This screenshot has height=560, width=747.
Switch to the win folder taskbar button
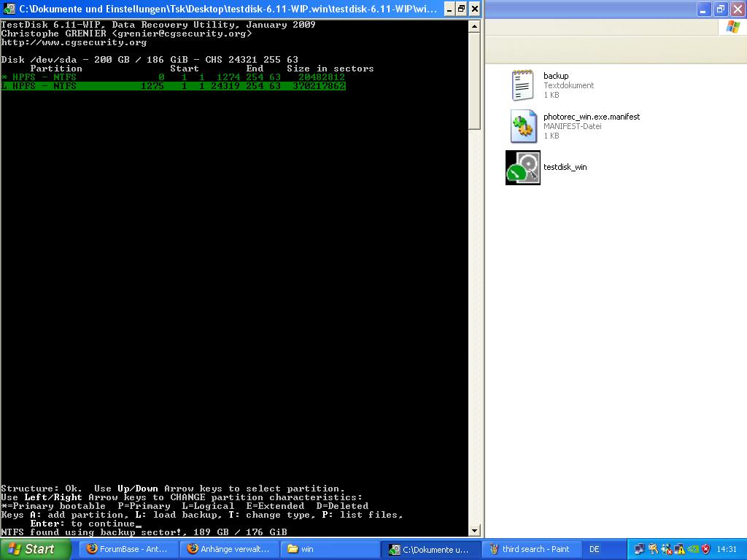pos(330,549)
